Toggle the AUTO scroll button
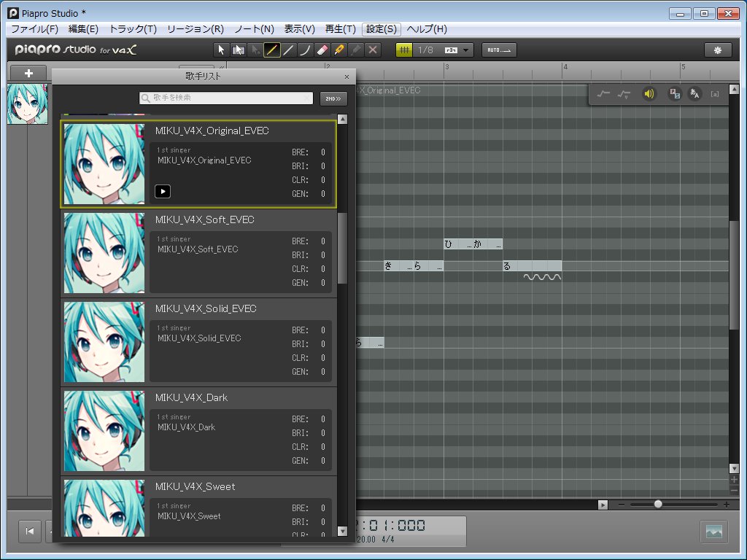The image size is (747, 560). (499, 50)
